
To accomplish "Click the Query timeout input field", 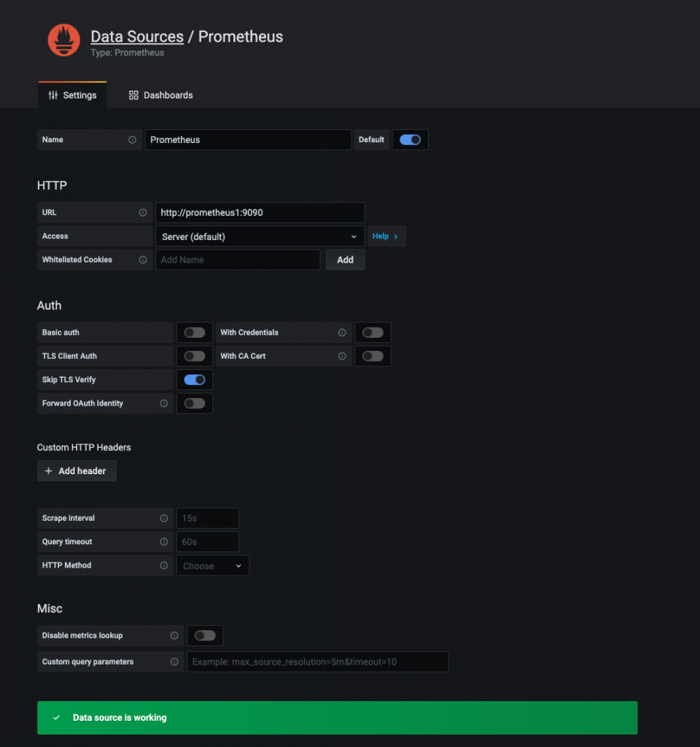I will click(x=208, y=542).
